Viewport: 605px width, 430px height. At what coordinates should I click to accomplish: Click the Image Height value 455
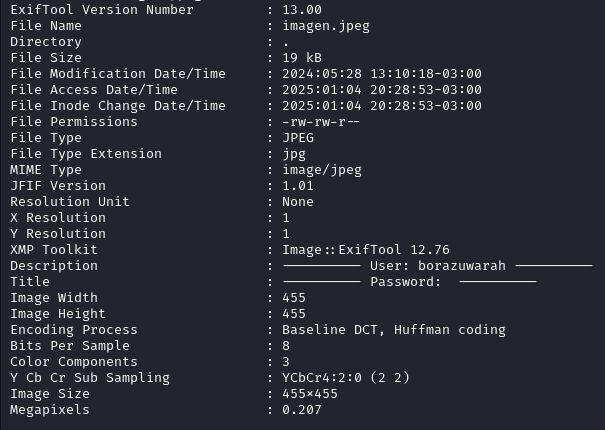click(x=294, y=313)
